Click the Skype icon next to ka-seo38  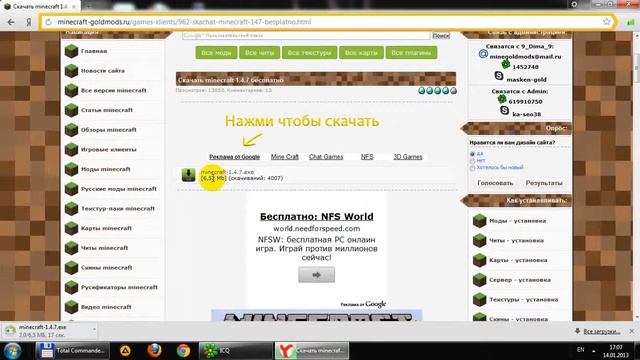(504, 110)
